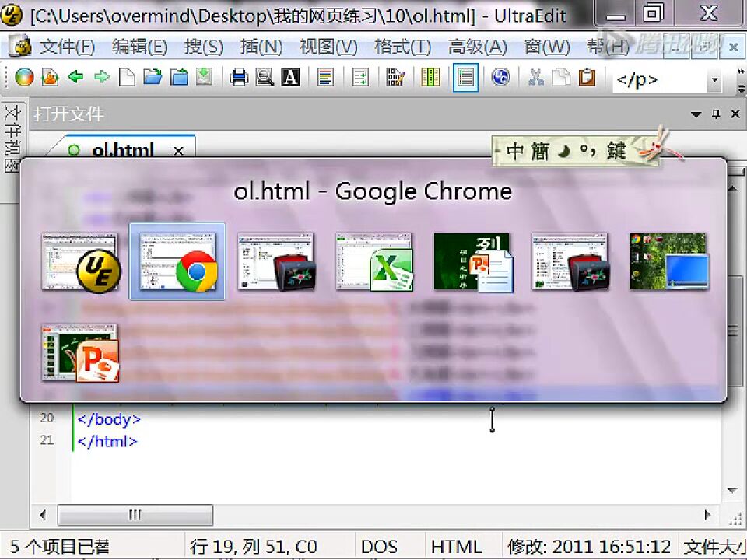747x560 pixels.
Task: Click line number 20 in the gutter
Action: [x=47, y=418]
